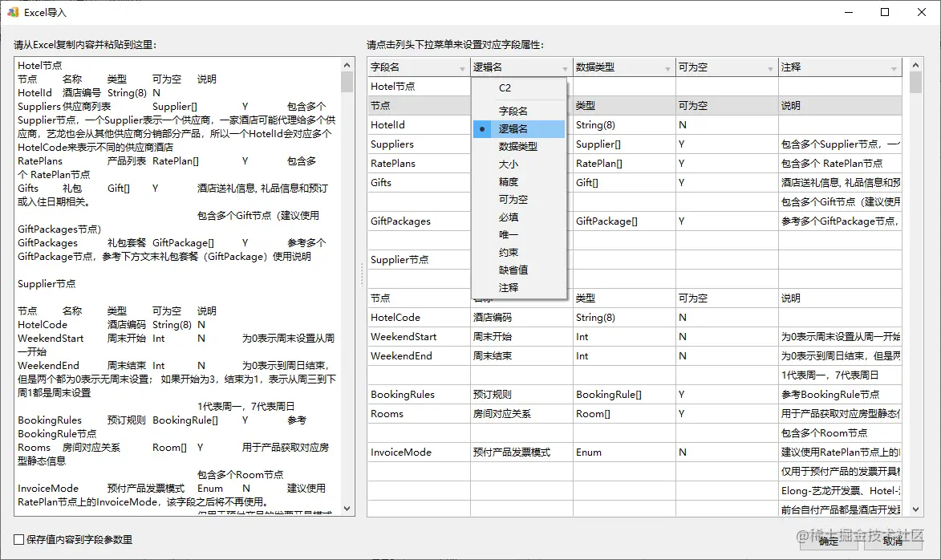Minimize the Excel导入 window

(x=849, y=12)
